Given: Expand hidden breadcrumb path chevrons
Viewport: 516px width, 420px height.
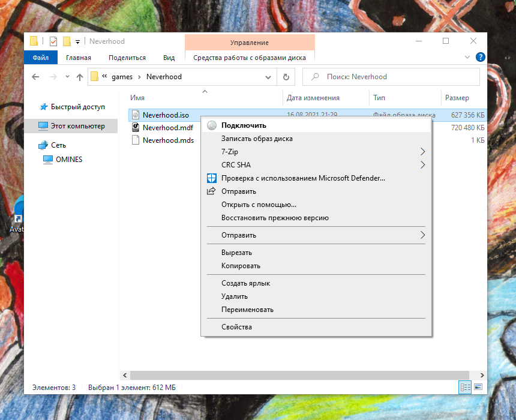Looking at the screenshot, I should pyautogui.click(x=104, y=76).
